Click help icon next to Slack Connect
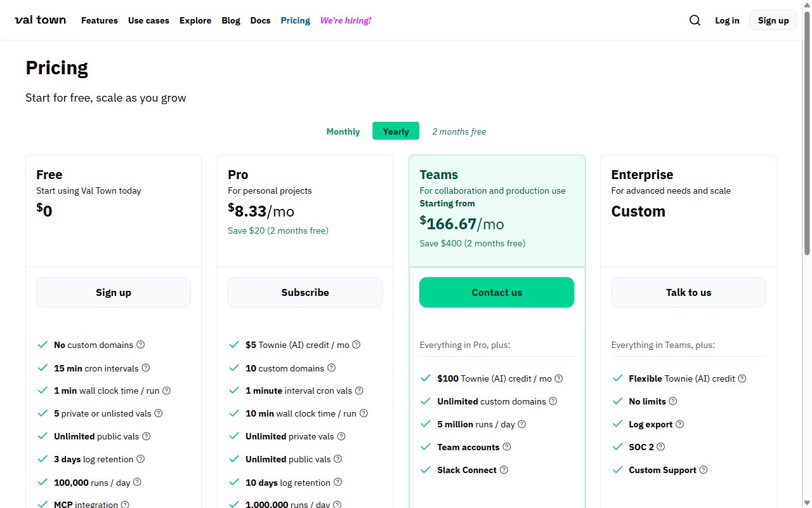This screenshot has width=812, height=508. pyautogui.click(x=504, y=470)
